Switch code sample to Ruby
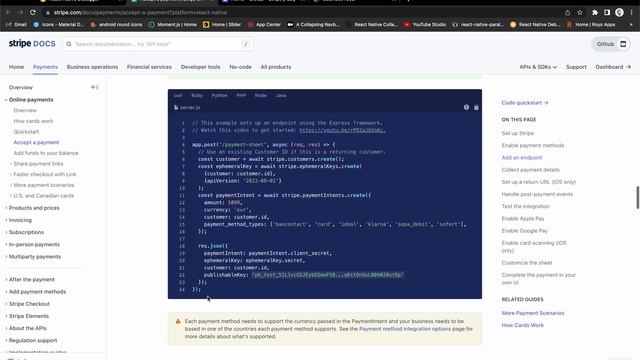Viewport: 640px width, 360px height. click(197, 96)
